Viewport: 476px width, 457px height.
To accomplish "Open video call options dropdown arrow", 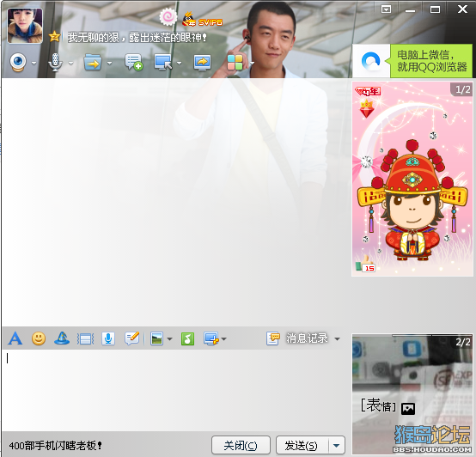I will coord(34,63).
